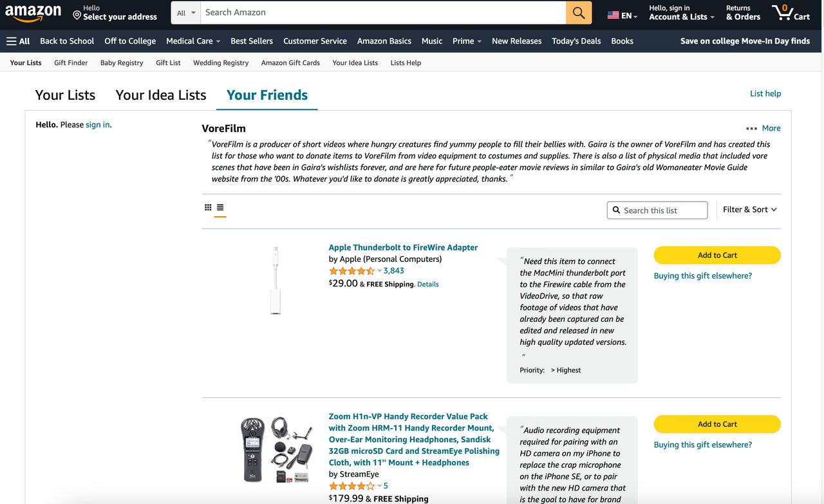Expand Account & Lists menu
Viewport: 824px width, 504px height.
point(681,12)
